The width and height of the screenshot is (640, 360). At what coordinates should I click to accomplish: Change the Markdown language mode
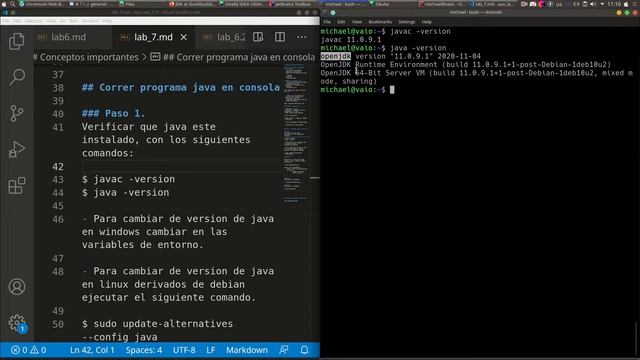pos(247,350)
